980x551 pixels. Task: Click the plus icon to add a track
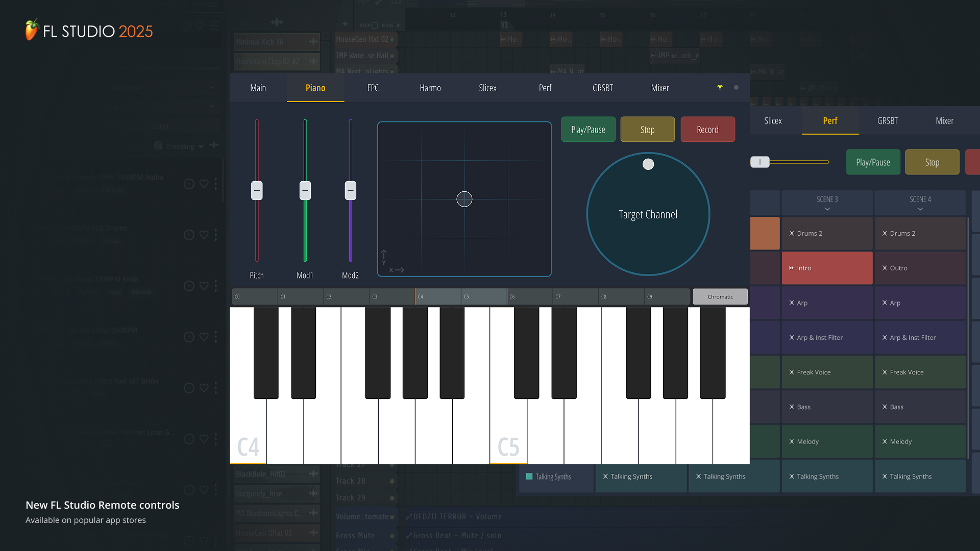click(345, 23)
